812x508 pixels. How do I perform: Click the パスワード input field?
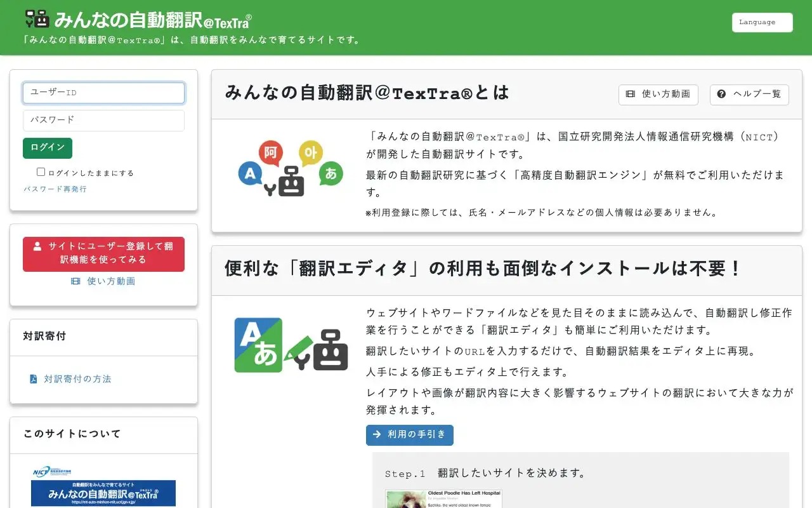pyautogui.click(x=103, y=121)
